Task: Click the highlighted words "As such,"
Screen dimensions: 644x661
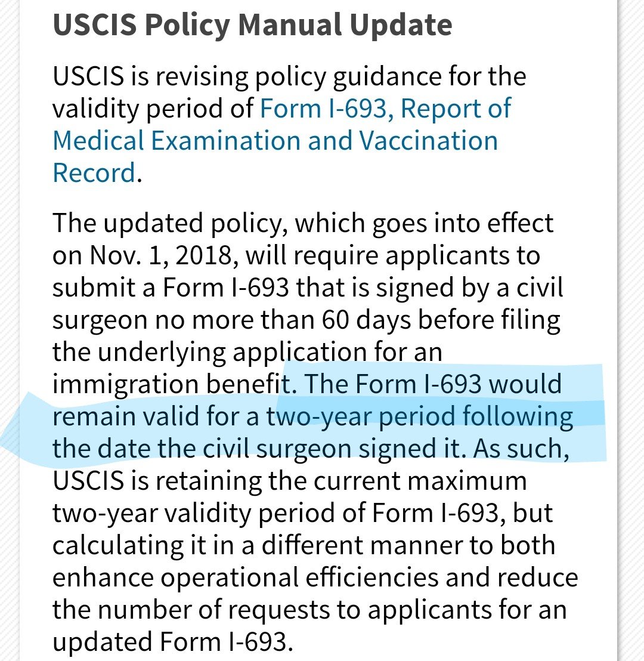Action: click(x=521, y=449)
